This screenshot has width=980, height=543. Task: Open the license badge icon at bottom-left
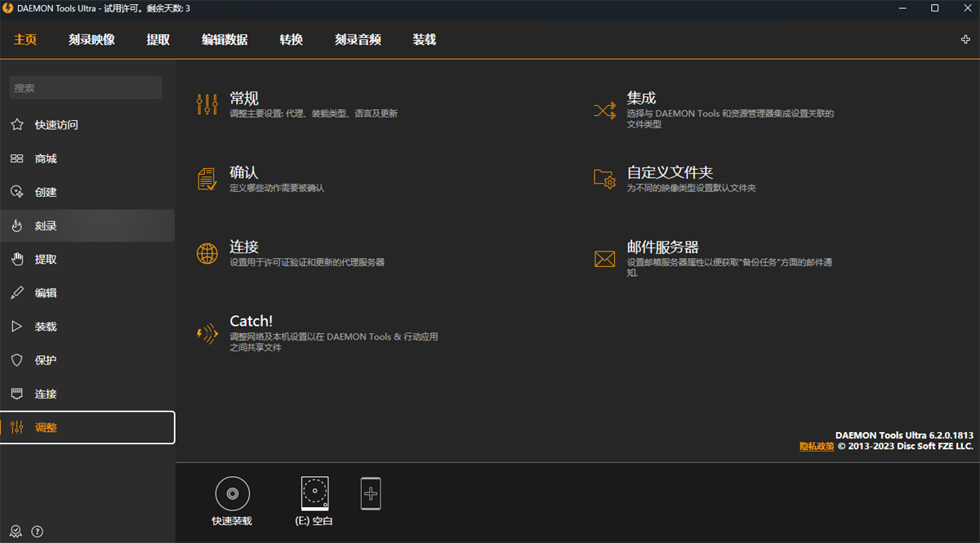16,532
